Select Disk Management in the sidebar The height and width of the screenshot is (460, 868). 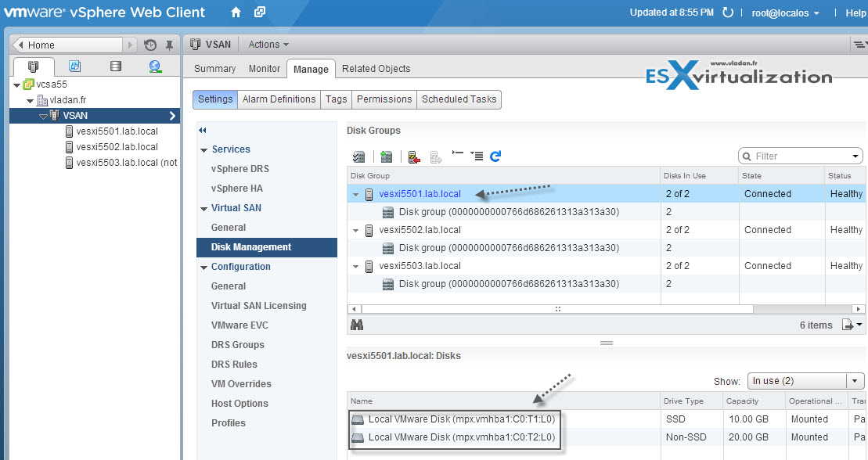(x=267, y=247)
